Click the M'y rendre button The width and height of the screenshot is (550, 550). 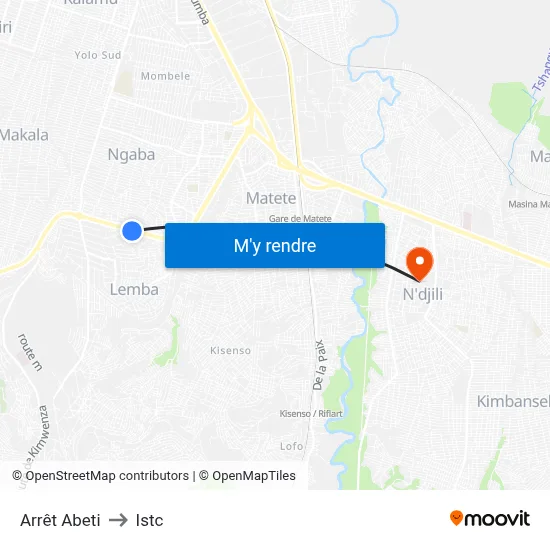pyautogui.click(x=275, y=246)
